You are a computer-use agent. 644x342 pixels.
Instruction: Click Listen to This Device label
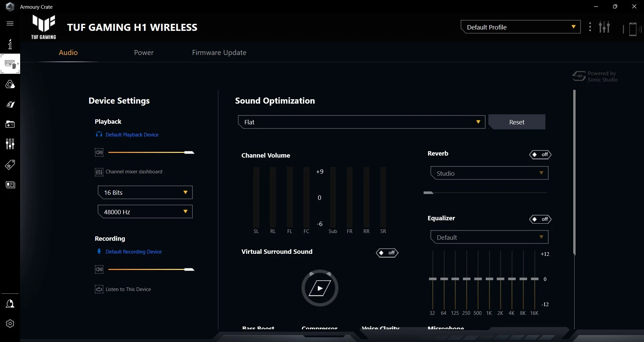[x=128, y=289]
